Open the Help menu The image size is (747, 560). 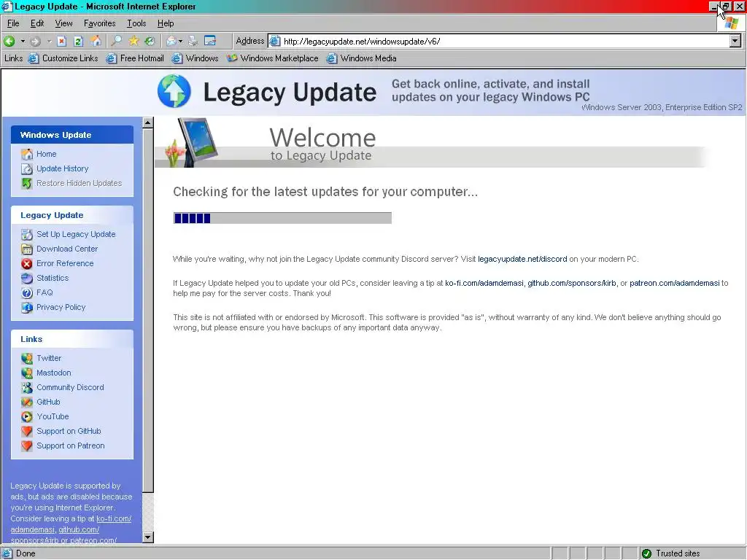[x=166, y=23]
